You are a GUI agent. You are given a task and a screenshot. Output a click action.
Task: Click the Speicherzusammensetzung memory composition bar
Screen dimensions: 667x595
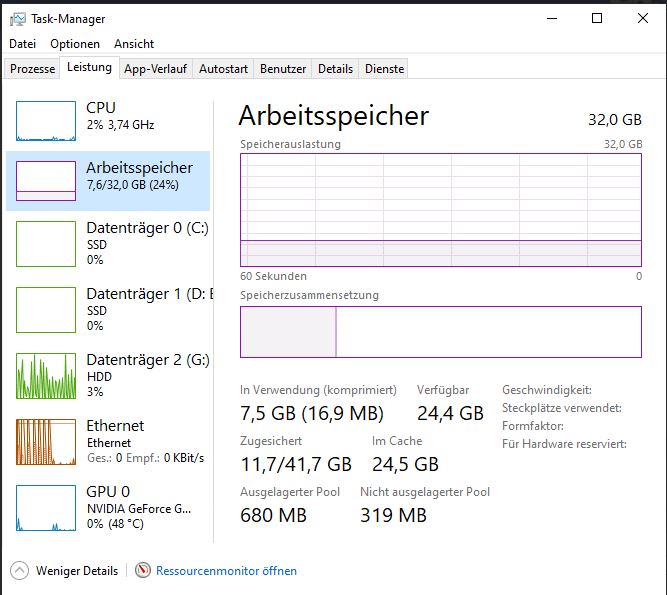coord(440,332)
